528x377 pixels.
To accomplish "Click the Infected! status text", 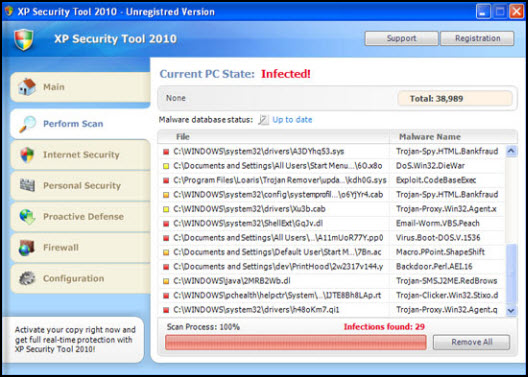I will 286,74.
